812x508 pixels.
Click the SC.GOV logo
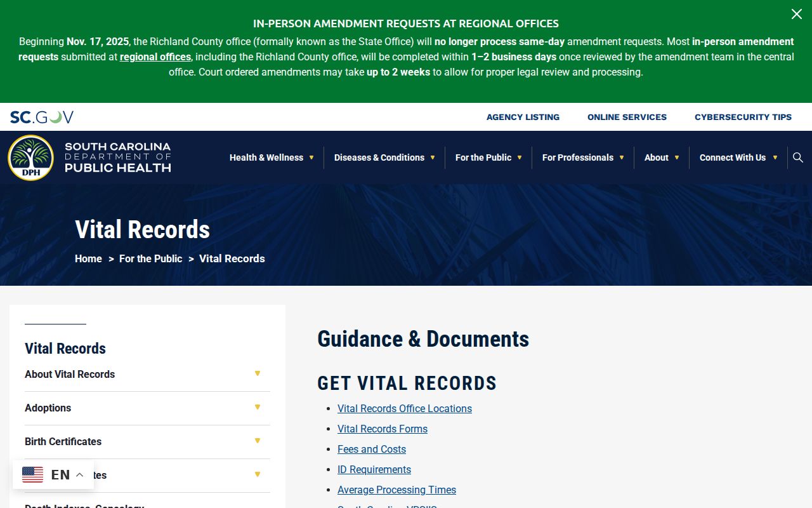pyautogui.click(x=42, y=117)
